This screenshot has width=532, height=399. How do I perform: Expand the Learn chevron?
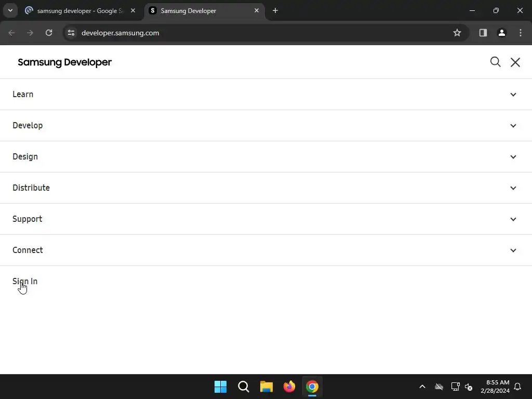click(x=513, y=95)
